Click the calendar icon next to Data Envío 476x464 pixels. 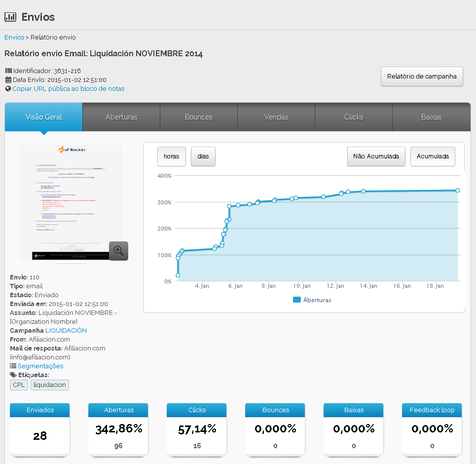[8, 80]
